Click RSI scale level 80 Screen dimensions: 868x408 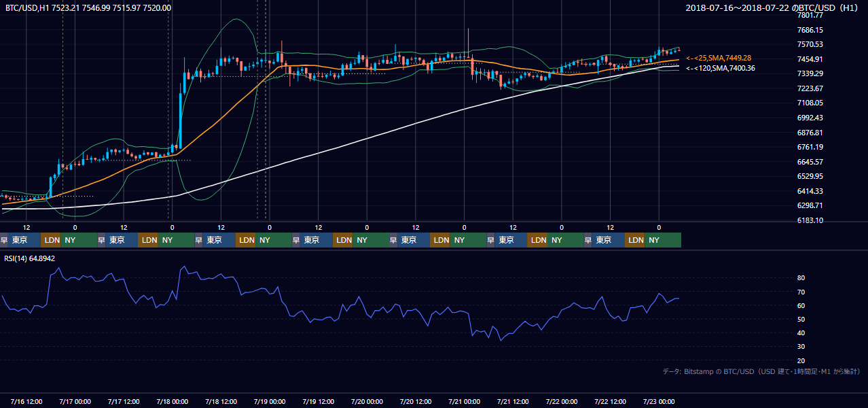click(801, 278)
